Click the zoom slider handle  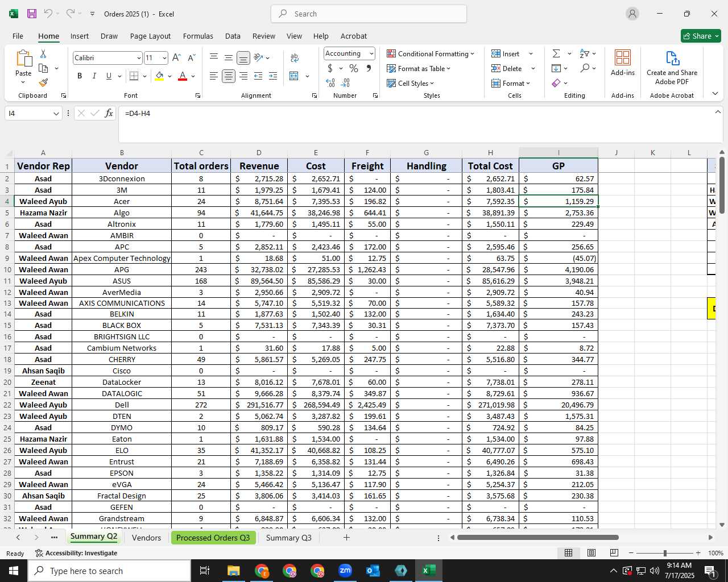[665, 553]
